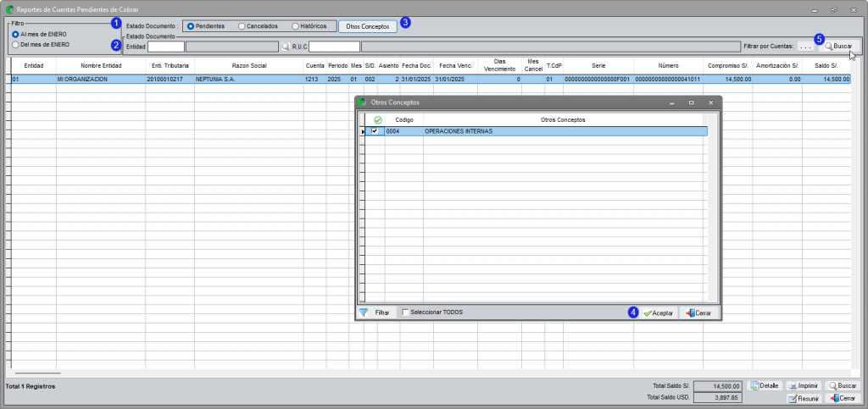The height and width of the screenshot is (409, 868).
Task: Click the green check header icon in Otros Conceptos
Action: pos(378,120)
